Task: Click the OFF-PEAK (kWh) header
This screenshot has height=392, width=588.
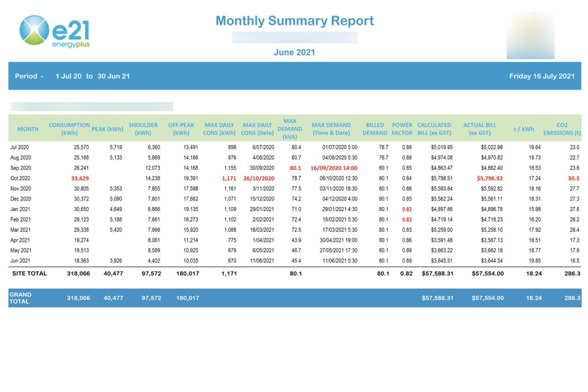Action: tap(180, 129)
